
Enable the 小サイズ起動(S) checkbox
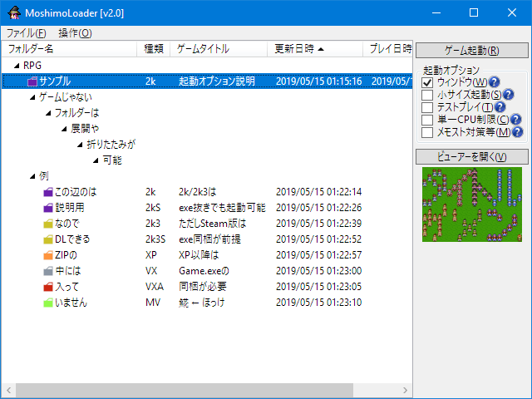click(x=427, y=95)
